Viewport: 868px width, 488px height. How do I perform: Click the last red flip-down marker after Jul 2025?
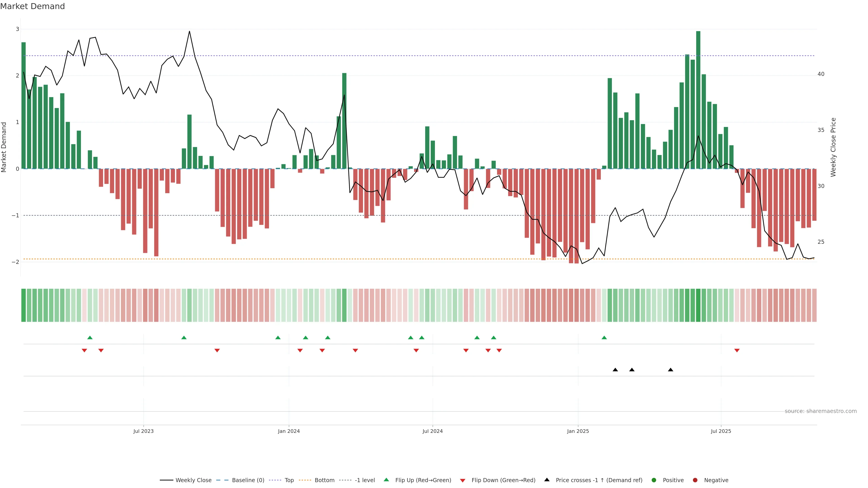pyautogui.click(x=737, y=351)
